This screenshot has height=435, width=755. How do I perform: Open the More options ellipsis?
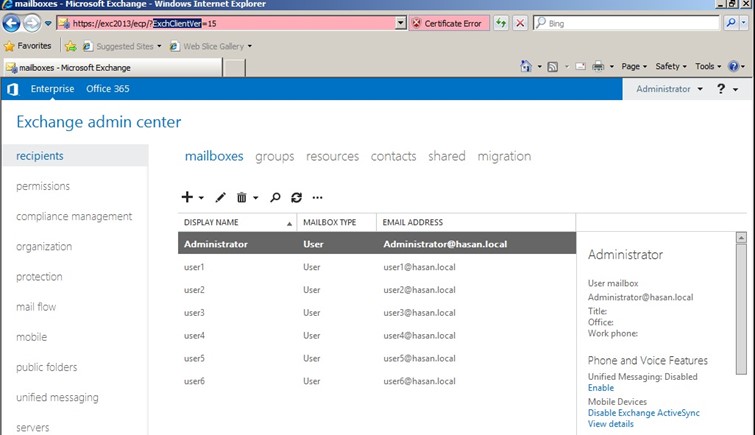click(x=317, y=198)
